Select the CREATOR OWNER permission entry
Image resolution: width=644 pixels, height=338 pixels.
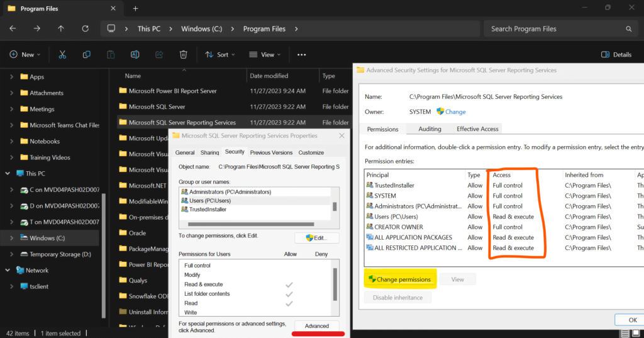[x=504, y=227]
